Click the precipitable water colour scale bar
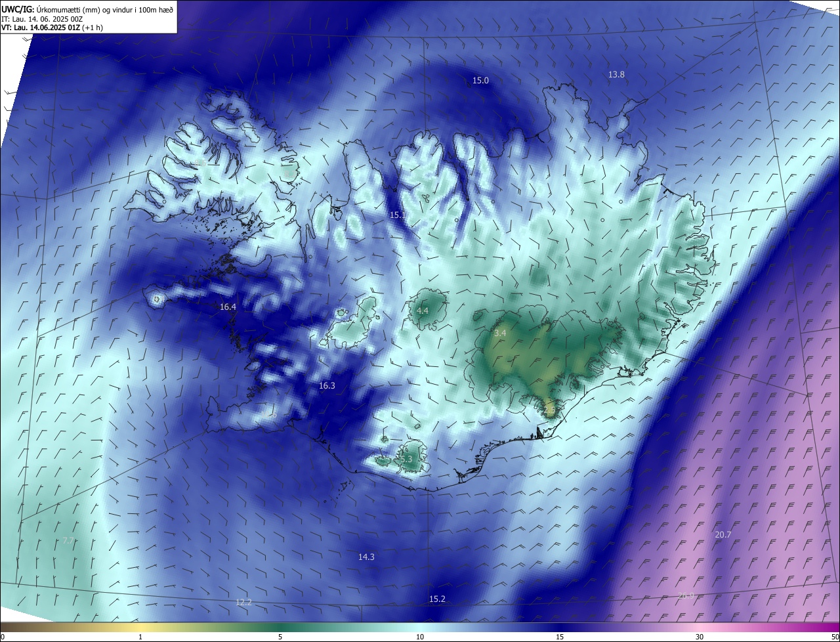 (420, 627)
